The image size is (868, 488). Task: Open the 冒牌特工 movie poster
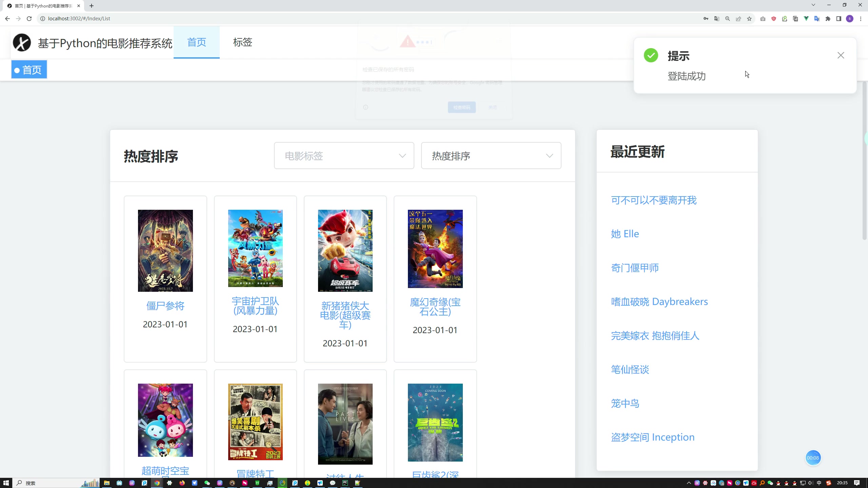(255, 422)
